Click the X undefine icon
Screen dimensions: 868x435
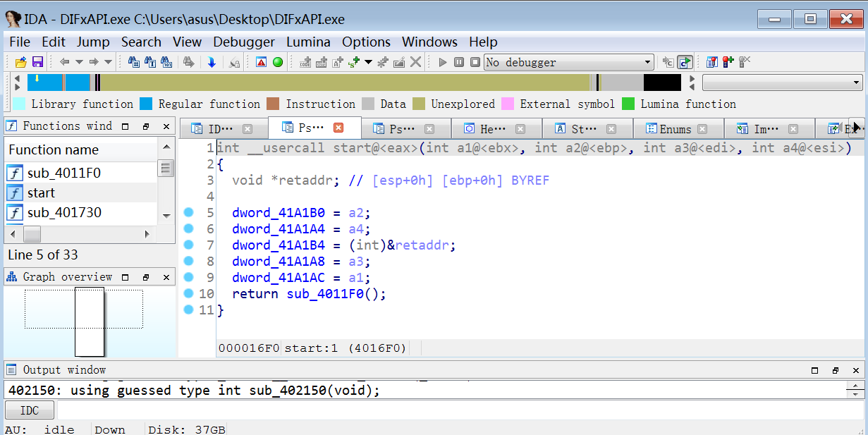[x=416, y=62]
